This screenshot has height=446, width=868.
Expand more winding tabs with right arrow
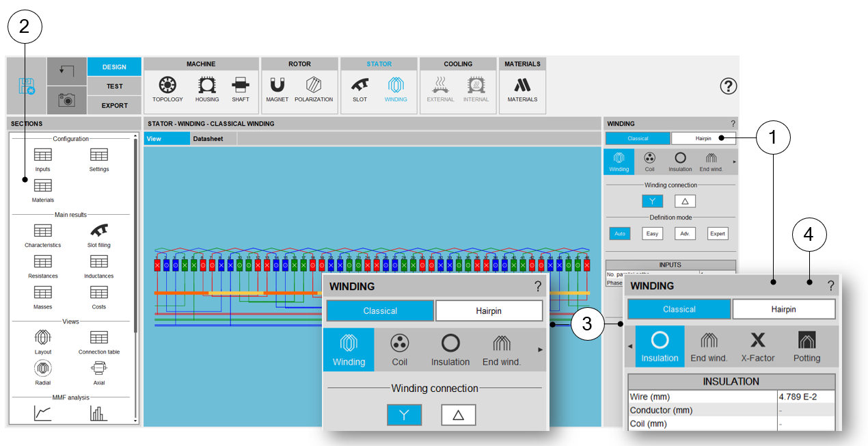734,162
